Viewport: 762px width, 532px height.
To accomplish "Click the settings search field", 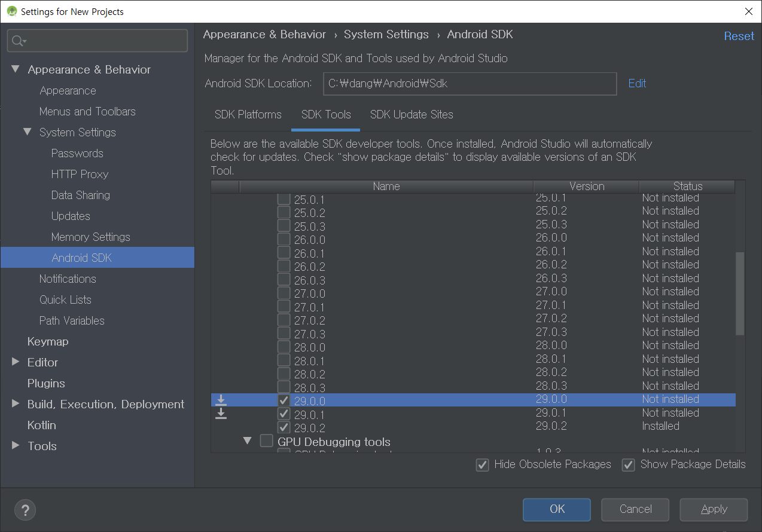I will [x=97, y=41].
